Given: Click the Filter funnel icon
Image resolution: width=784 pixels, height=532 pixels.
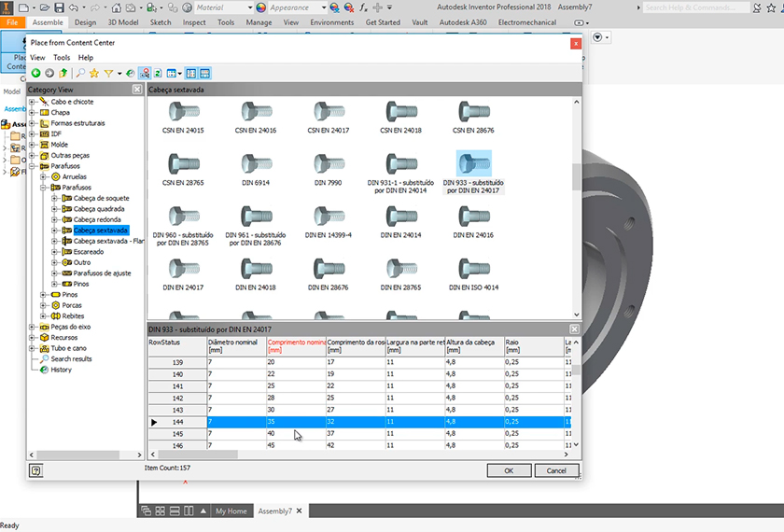Looking at the screenshot, I should click(108, 73).
